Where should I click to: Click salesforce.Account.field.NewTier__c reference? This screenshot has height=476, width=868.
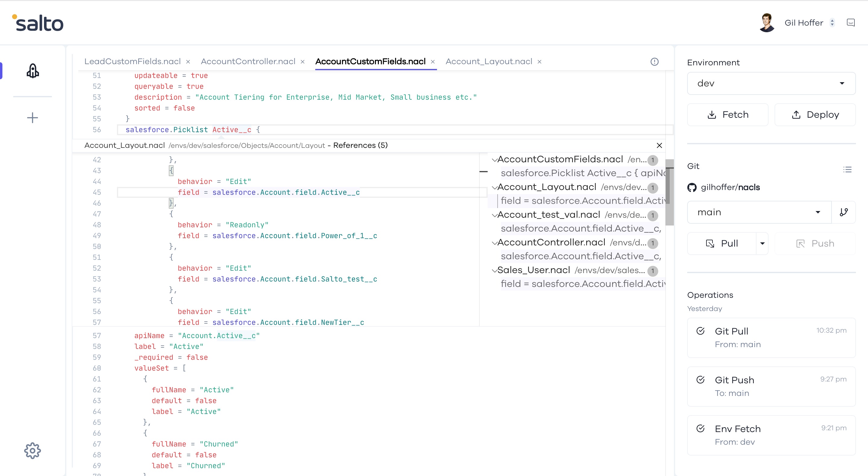288,322
